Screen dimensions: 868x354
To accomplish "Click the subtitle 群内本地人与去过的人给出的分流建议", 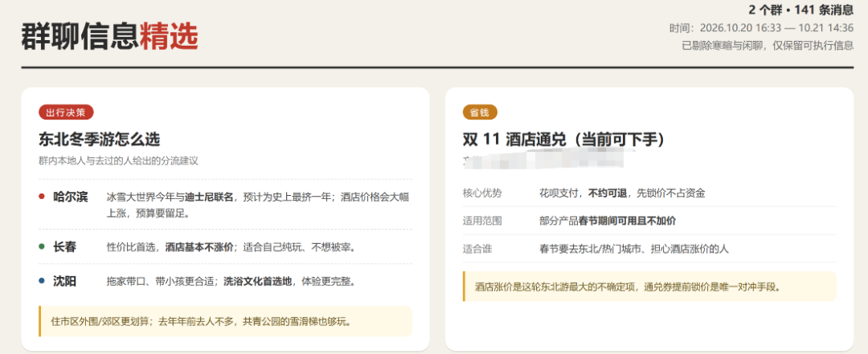I will click(118, 161).
